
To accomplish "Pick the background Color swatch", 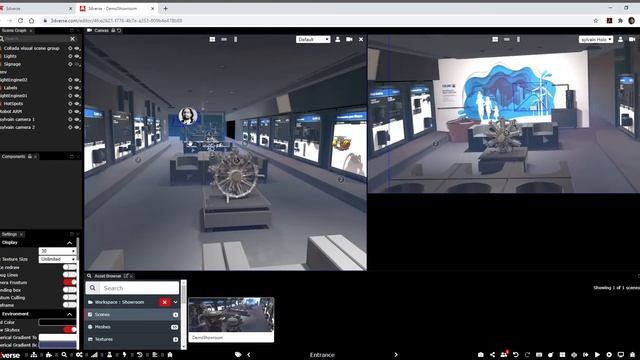I will (x=58, y=322).
